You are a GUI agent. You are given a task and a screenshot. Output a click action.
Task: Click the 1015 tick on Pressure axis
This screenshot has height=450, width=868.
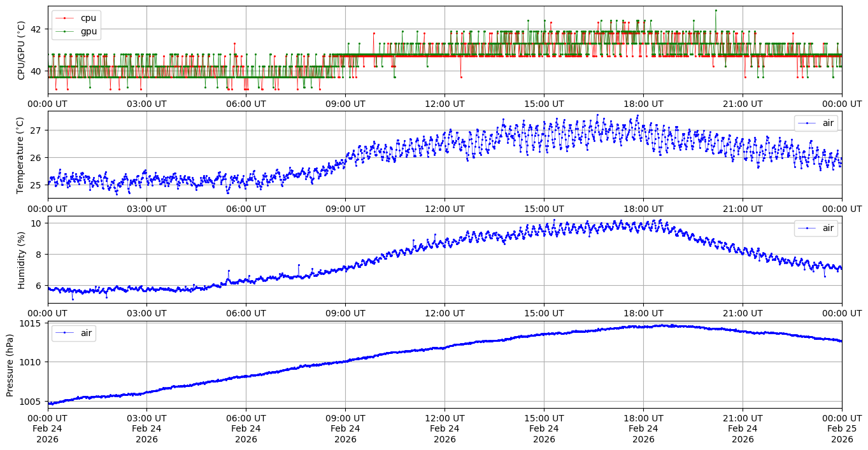(31, 323)
